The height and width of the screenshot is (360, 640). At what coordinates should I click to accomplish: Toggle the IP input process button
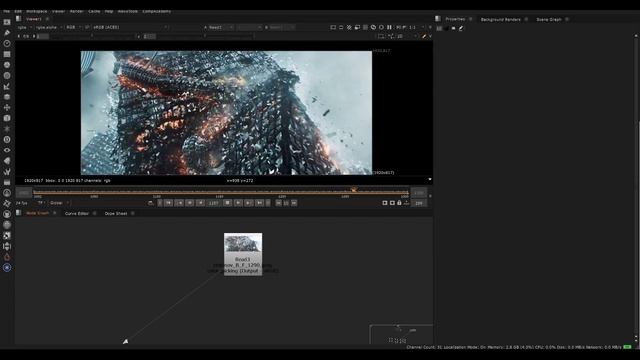point(87,27)
